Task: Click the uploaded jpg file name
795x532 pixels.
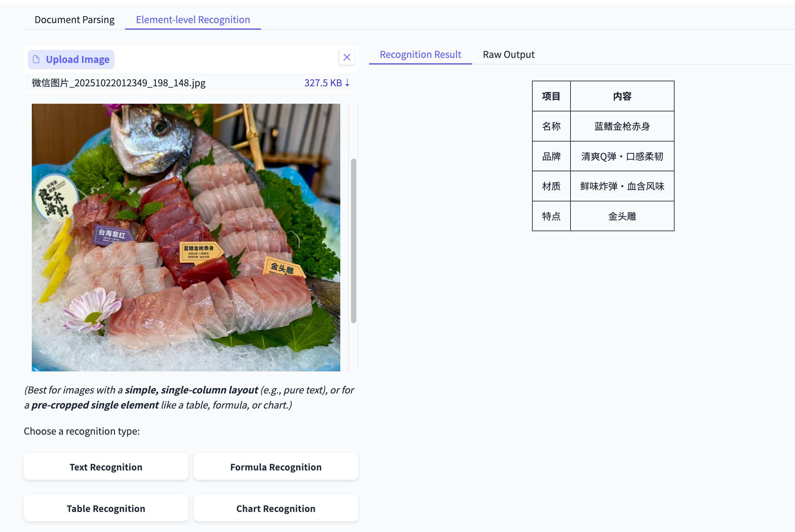Action: click(x=118, y=83)
